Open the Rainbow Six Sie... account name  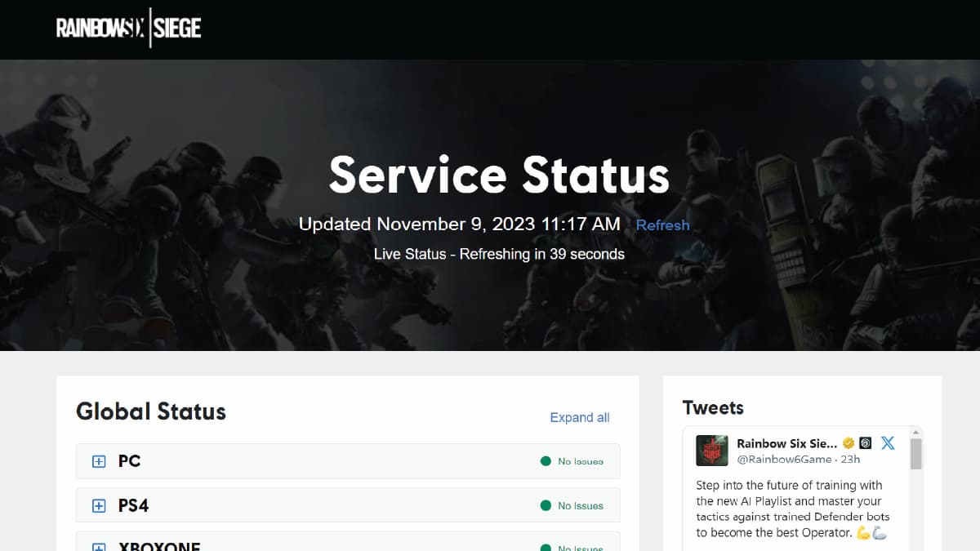tap(786, 443)
